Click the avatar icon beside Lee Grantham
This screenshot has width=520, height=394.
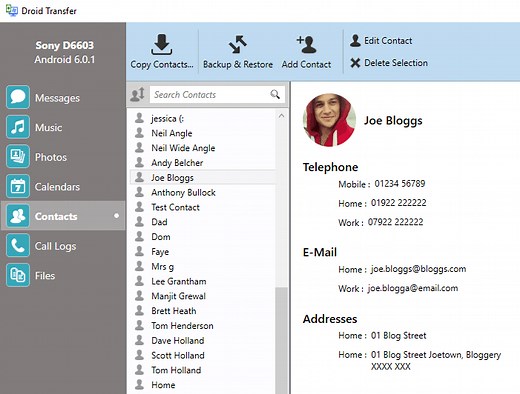pos(139,281)
